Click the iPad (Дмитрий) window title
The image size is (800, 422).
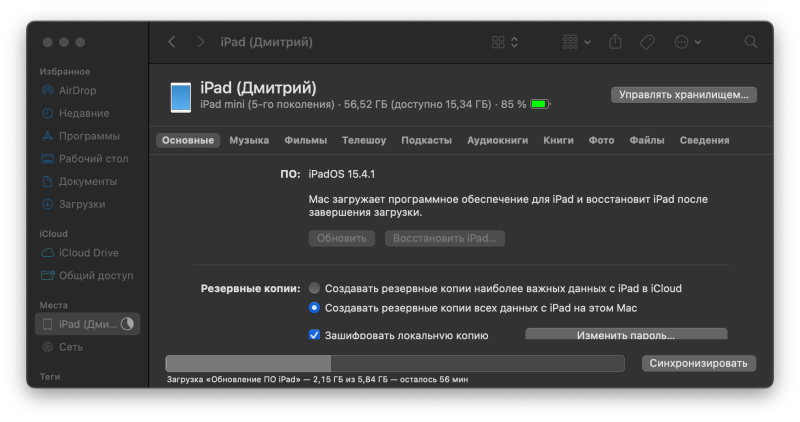point(266,42)
